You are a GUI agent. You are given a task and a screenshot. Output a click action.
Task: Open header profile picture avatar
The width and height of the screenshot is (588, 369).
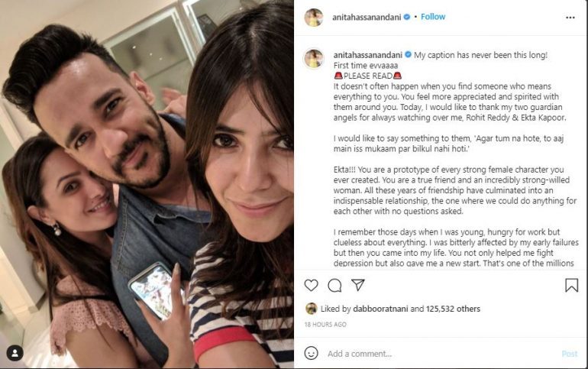314,18
